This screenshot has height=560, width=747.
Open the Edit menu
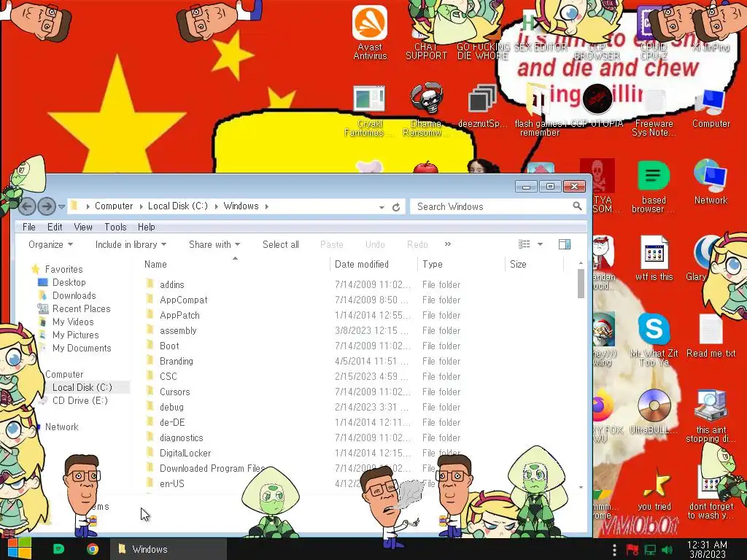pos(55,227)
